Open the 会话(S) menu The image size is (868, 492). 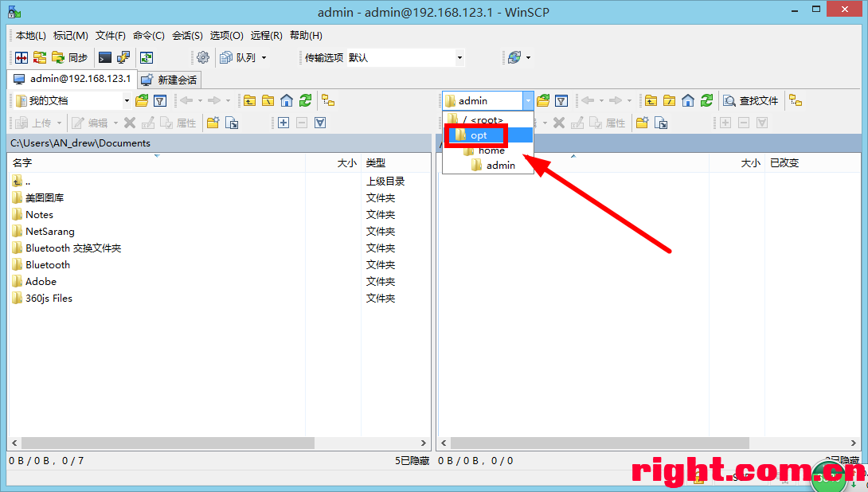187,35
